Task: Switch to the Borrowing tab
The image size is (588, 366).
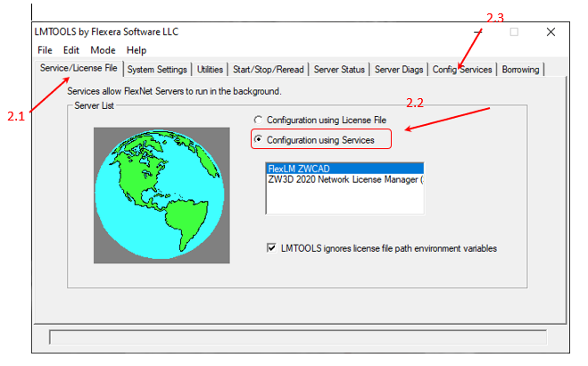Action: click(520, 70)
